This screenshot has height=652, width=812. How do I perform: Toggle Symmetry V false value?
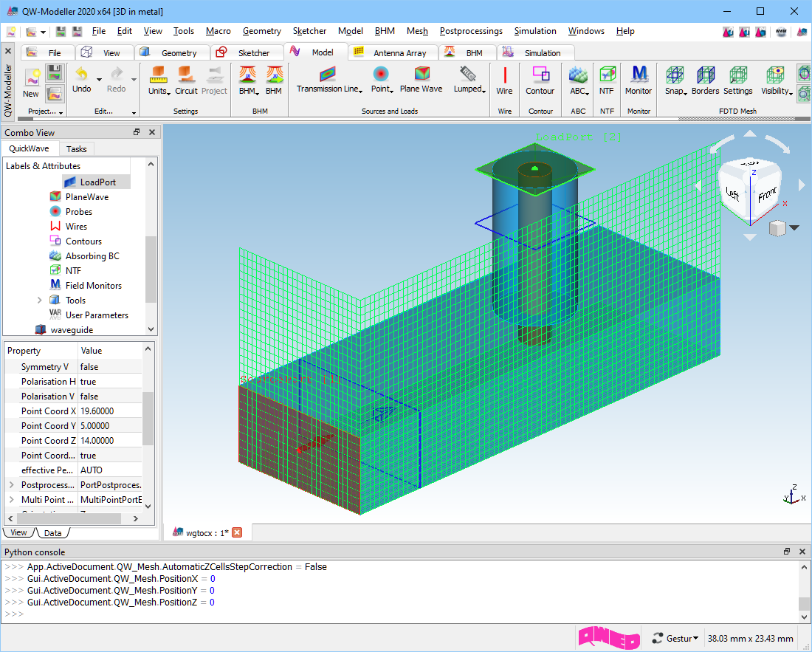point(110,367)
